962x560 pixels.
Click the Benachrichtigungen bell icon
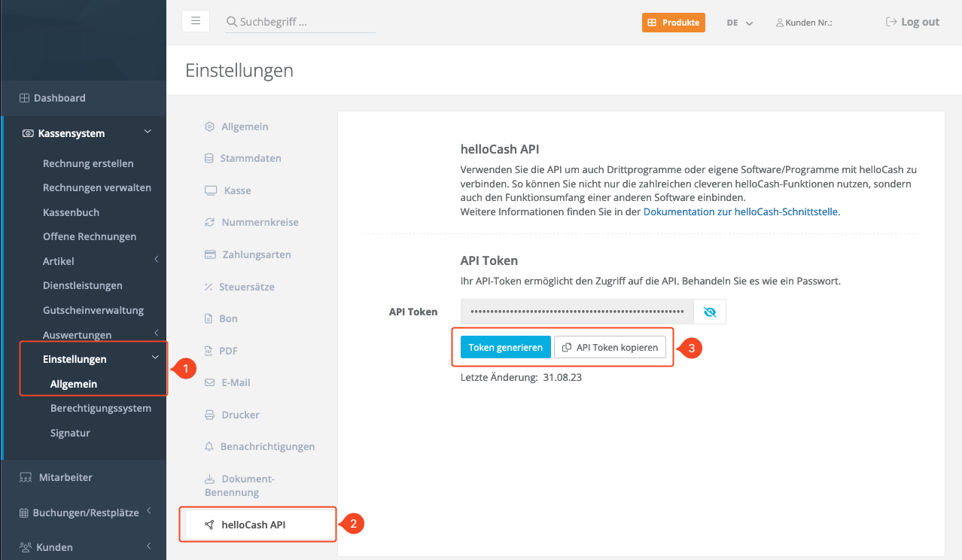(209, 446)
